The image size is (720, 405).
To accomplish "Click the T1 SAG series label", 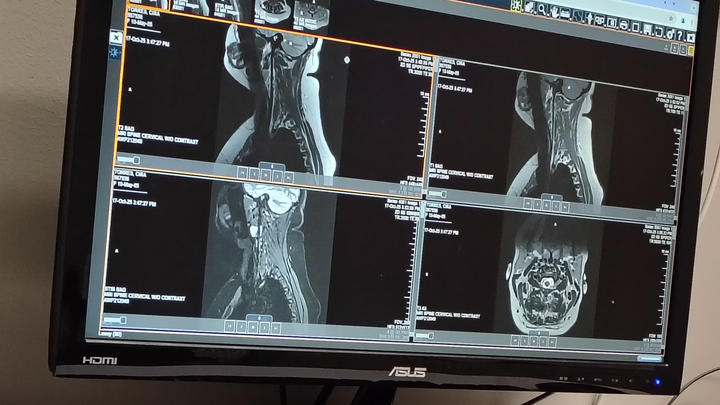I will click(x=436, y=165).
